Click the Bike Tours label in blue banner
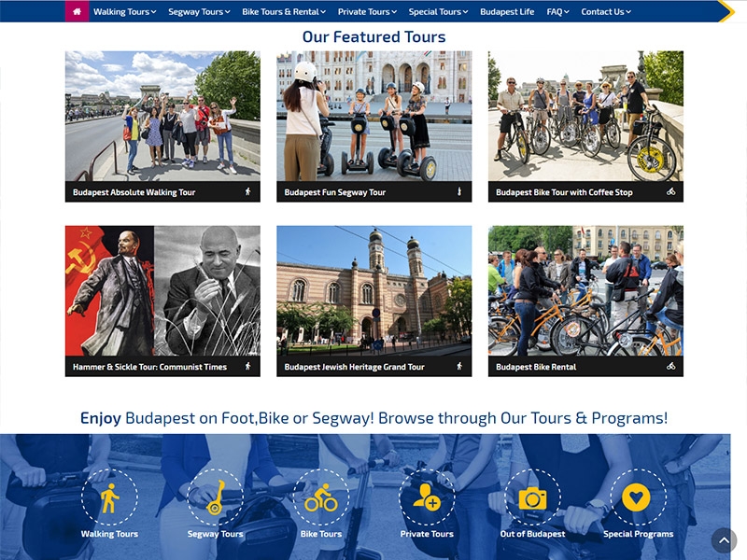Screen dimensions: 747x560 (321, 534)
